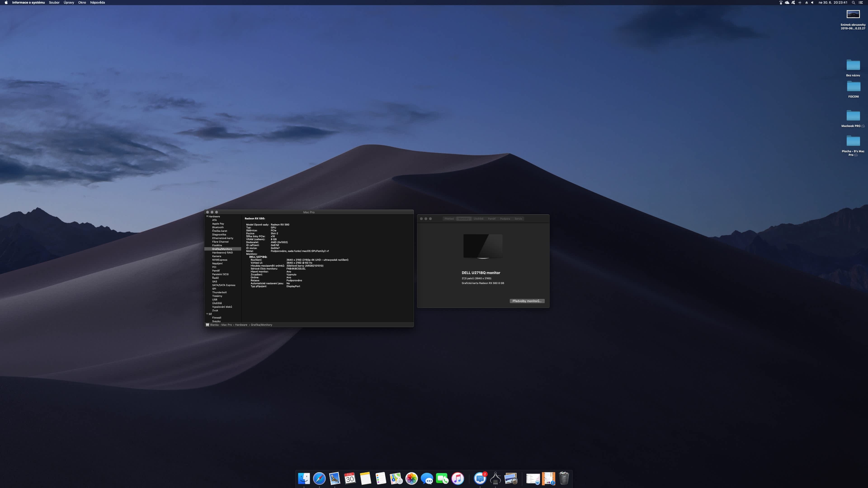Open the Okno menu

pos(82,2)
